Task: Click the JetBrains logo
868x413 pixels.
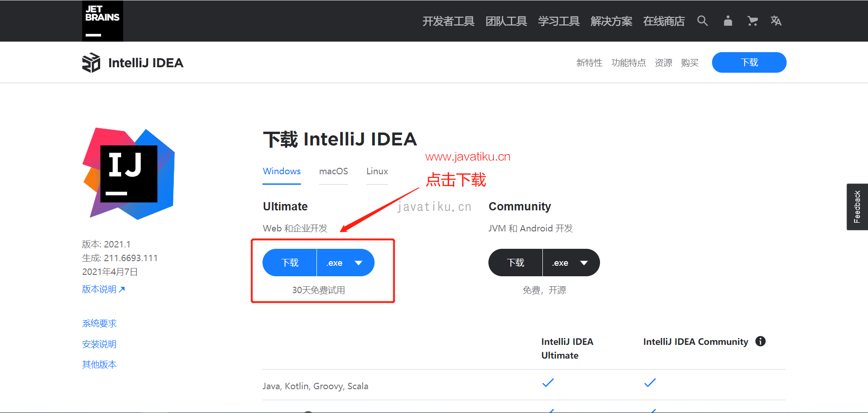Action: click(x=102, y=21)
